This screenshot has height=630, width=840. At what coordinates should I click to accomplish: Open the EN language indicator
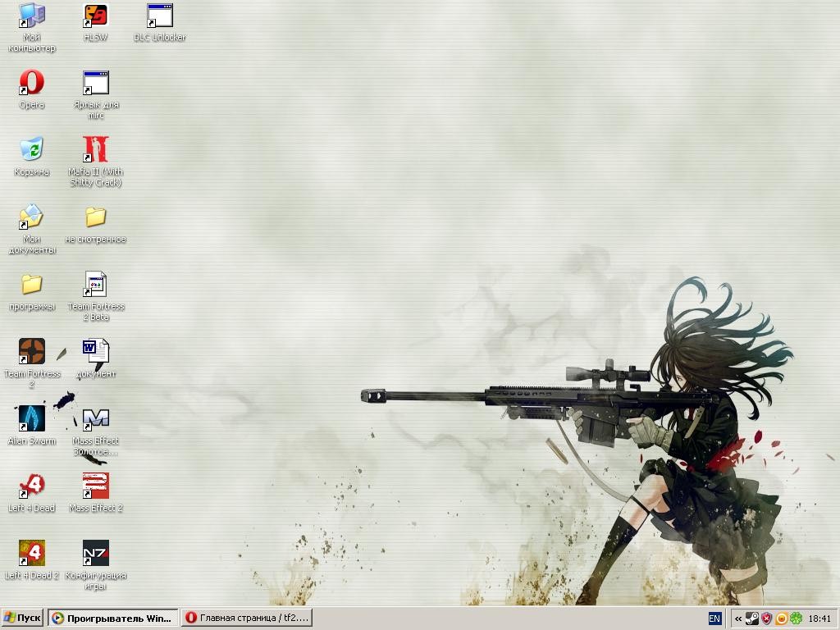coord(714,619)
